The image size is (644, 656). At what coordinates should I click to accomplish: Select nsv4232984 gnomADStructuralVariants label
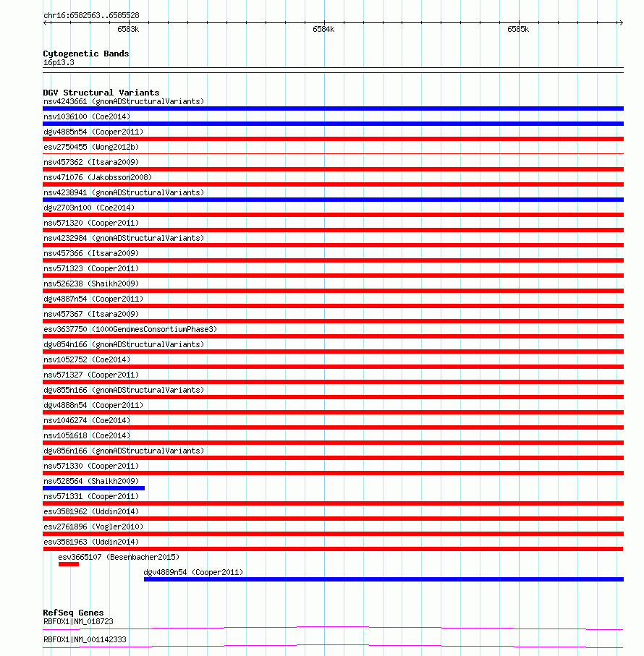click(x=124, y=238)
